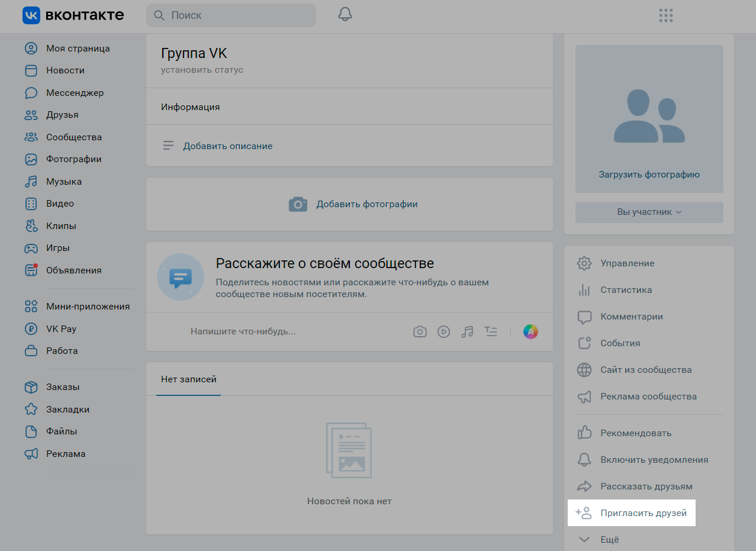Attach a photo using camera icon in post box
Viewport: 756px width, 551px height.
(420, 331)
